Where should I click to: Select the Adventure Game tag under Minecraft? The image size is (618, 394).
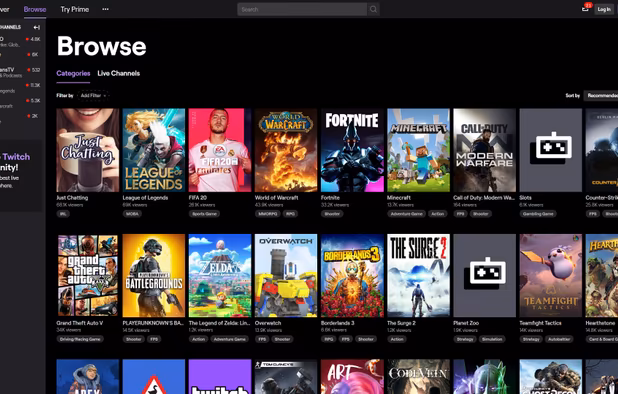coord(406,214)
